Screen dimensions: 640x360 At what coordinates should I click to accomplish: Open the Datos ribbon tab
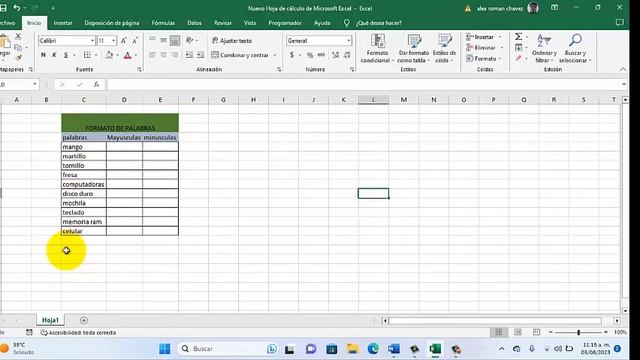pyautogui.click(x=194, y=23)
